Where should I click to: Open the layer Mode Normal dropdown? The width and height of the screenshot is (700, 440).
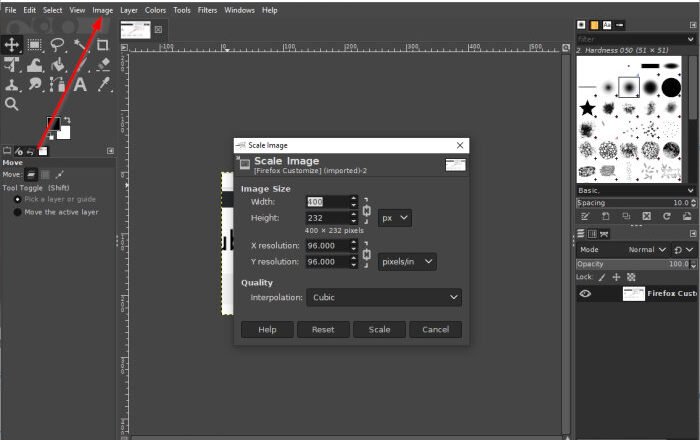click(x=647, y=250)
